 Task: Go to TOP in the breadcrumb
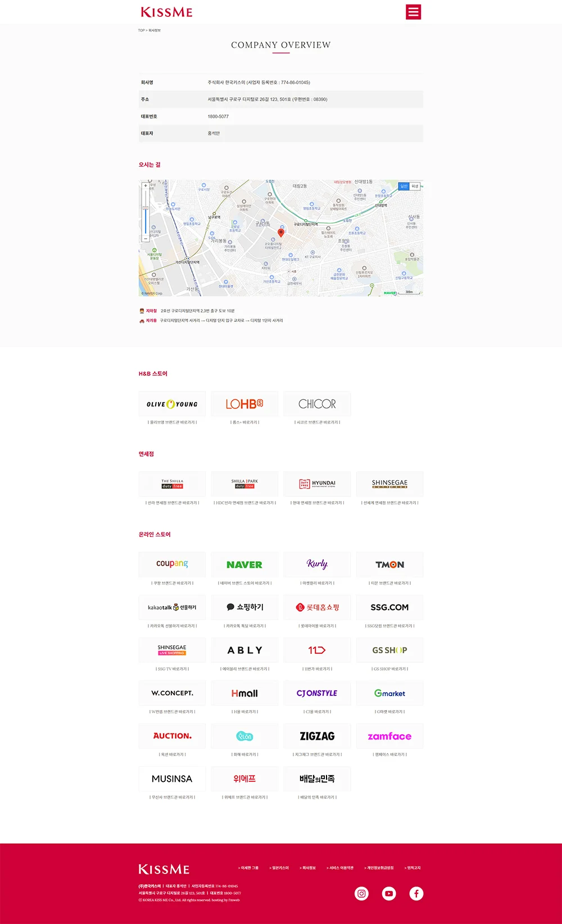tap(141, 30)
